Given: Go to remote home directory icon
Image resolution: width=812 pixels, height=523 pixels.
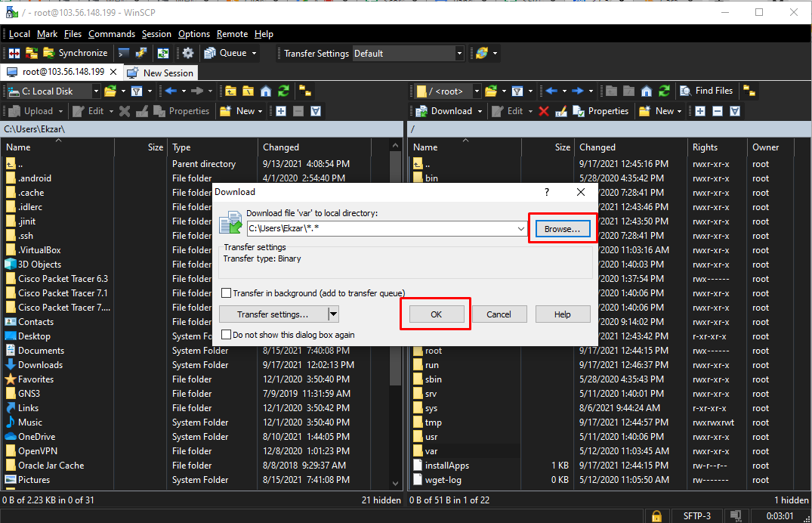Looking at the screenshot, I should tap(647, 91).
